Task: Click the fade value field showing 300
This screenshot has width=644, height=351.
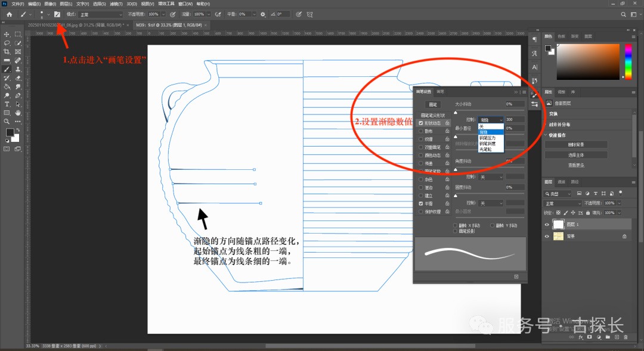Action: pos(515,119)
